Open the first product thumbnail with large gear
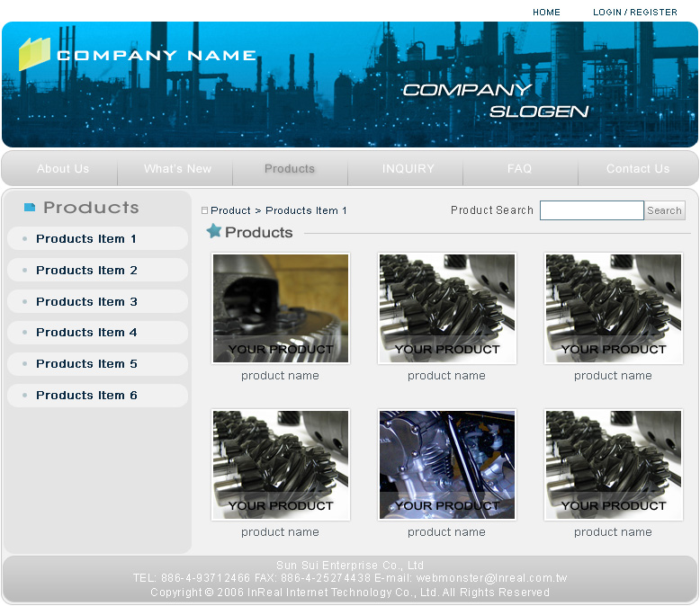 (x=280, y=307)
